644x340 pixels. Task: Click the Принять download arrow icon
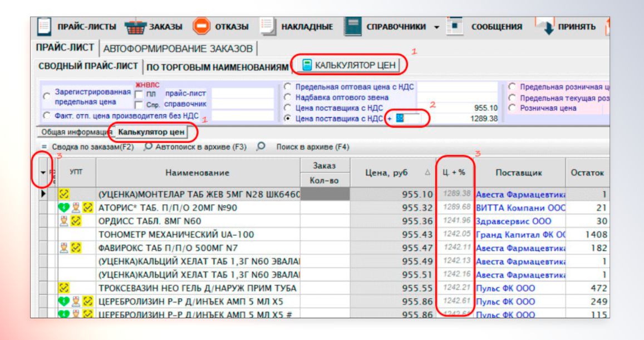(x=547, y=26)
